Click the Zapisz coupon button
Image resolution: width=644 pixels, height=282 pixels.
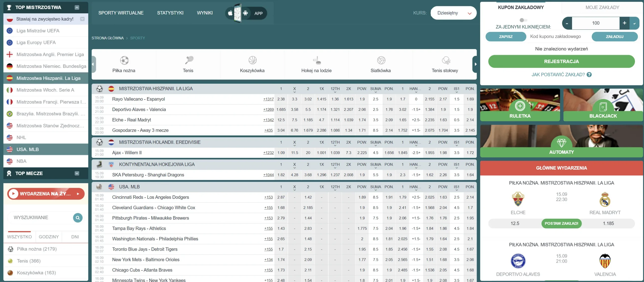[x=506, y=37]
